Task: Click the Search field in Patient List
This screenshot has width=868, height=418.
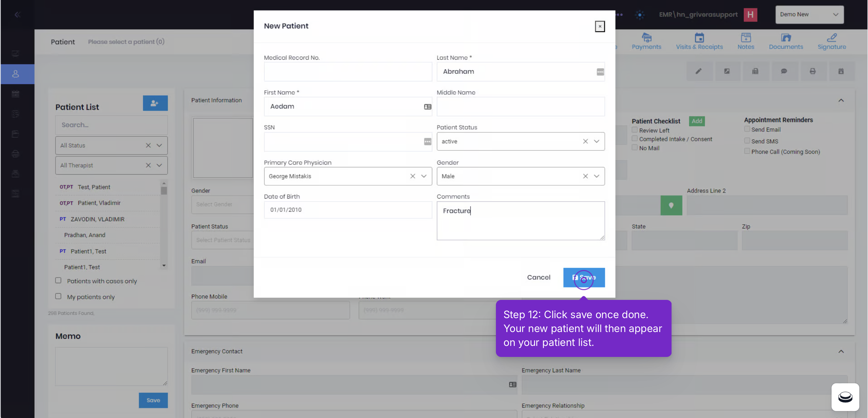Action: click(111, 125)
